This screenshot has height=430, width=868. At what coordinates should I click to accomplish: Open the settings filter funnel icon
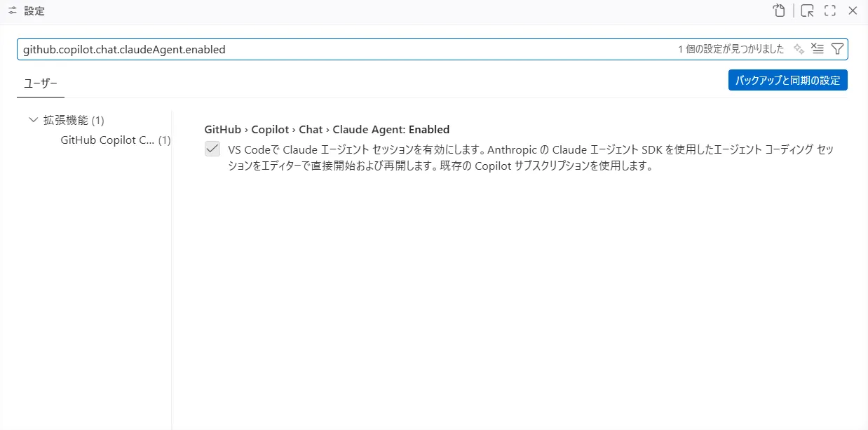[837, 49]
